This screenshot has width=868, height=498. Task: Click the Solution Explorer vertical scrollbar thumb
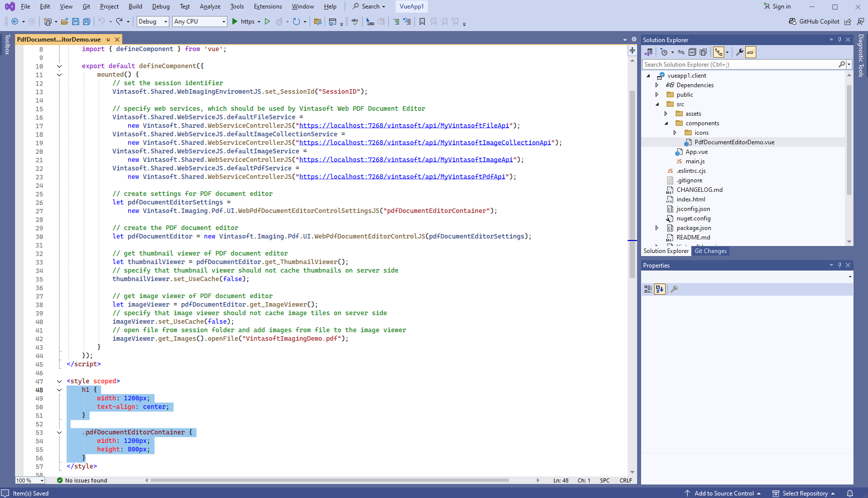[x=849, y=140]
